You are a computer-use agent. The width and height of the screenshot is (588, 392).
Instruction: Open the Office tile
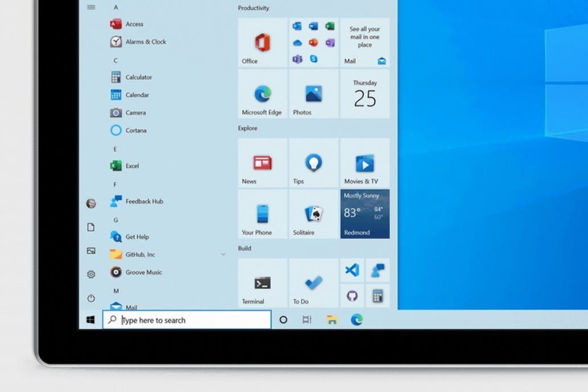point(262,43)
